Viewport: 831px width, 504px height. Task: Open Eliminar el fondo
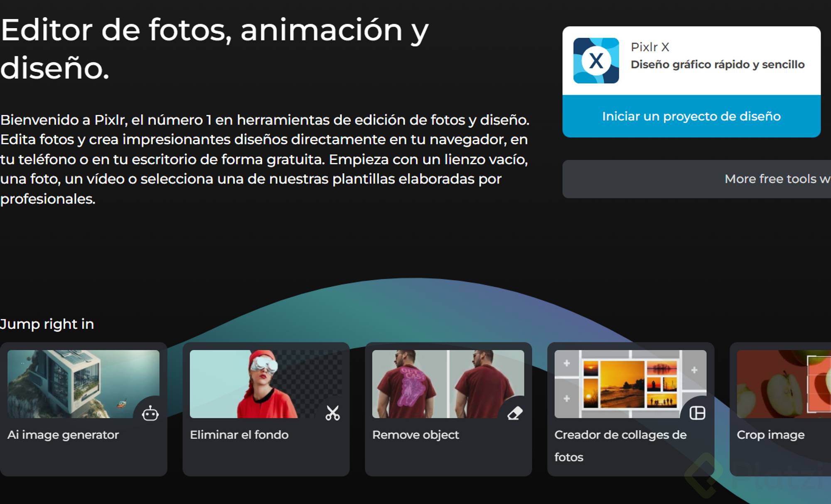239,435
